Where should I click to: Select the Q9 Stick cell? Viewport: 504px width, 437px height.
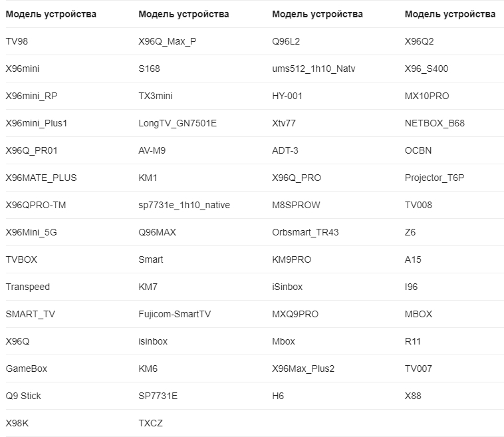pyautogui.click(x=23, y=396)
